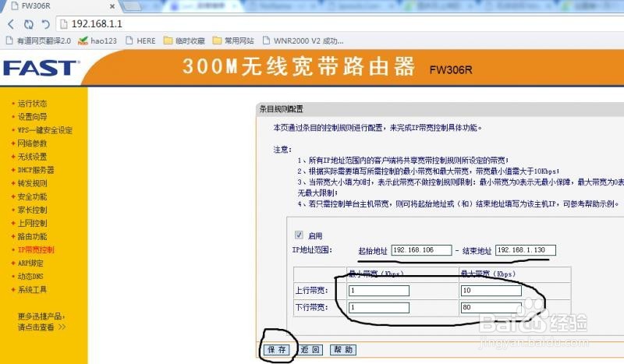The height and width of the screenshot is (364, 624).
Task: Open the 有道网页翻译2.0 bookmark
Action: tap(38, 41)
